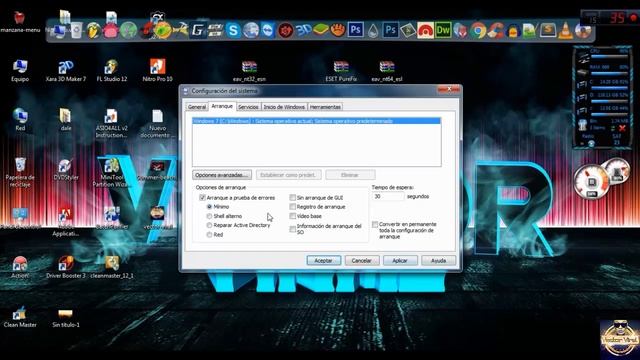Select the FL Studio 12 desktop shortcut
The image size is (640, 360).
pos(111,70)
